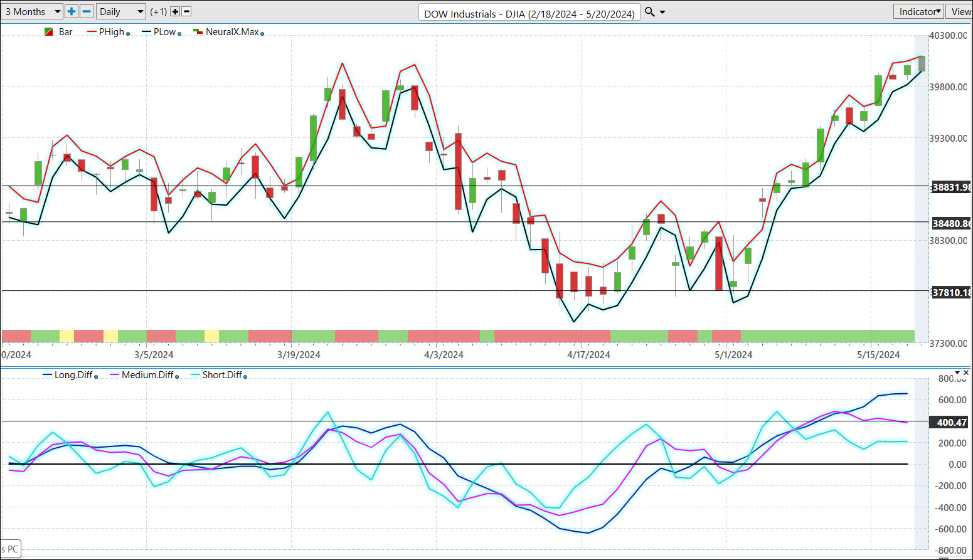Click the Long.Diff blue line legend swatch

click(47, 375)
